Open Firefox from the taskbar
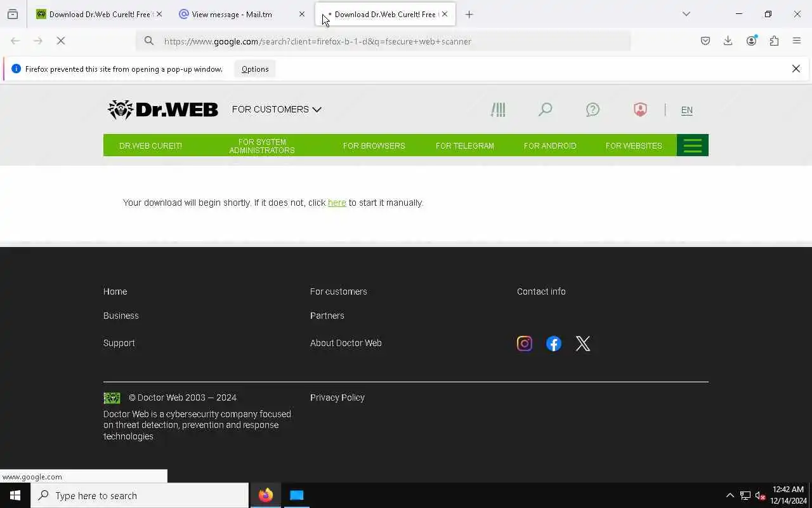 (x=266, y=495)
